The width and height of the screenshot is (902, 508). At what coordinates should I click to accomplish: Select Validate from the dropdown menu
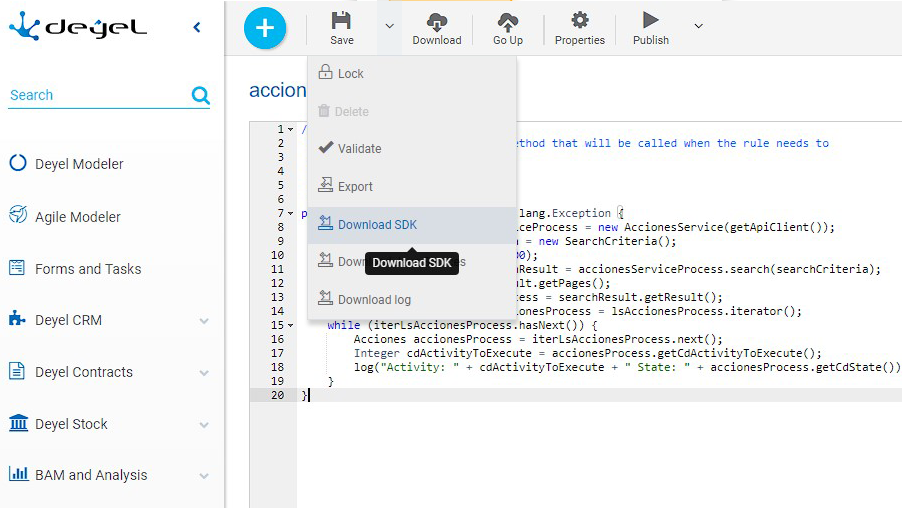click(x=412, y=149)
